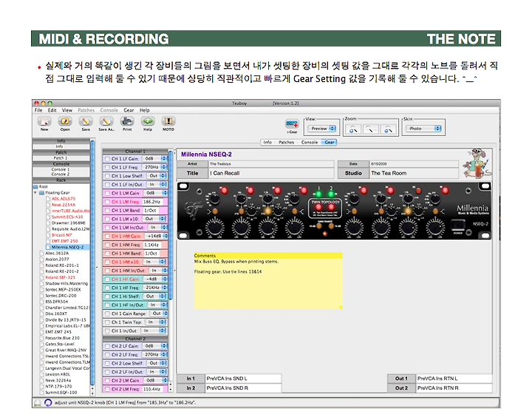Image resolution: width=532 pixels, height=420 pixels.
Task: Click the green channel 2 LED
Action: click(x=331, y=194)
